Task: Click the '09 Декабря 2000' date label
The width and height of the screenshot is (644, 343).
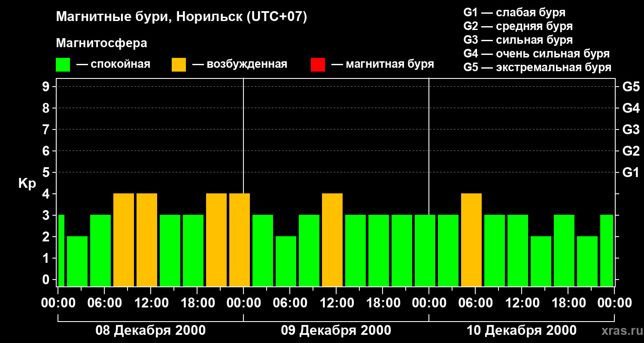Action: tap(336, 331)
